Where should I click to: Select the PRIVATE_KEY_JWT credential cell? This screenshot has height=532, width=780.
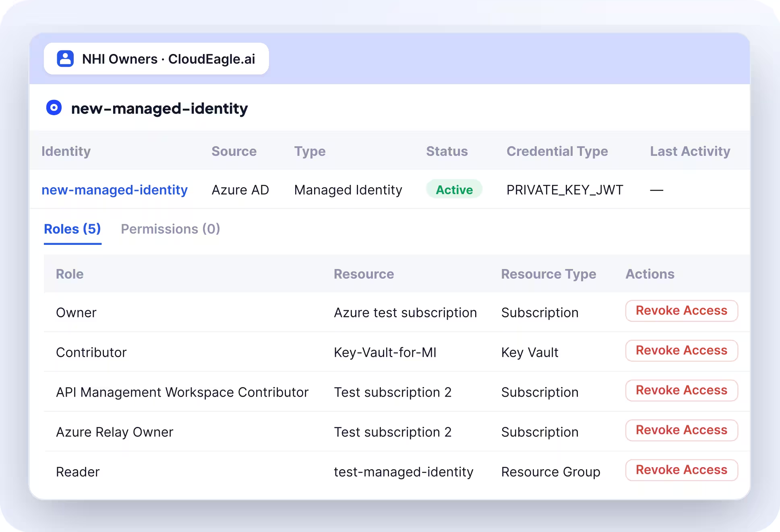point(565,190)
